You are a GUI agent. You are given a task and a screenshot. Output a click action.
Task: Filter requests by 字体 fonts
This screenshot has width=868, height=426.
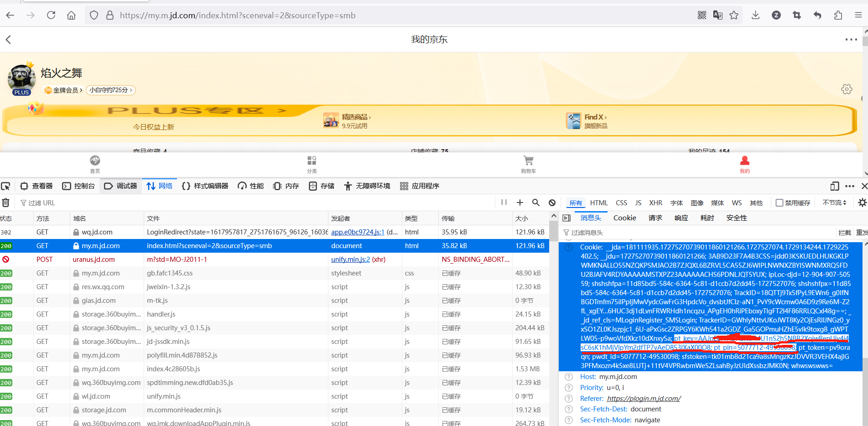[676, 203]
